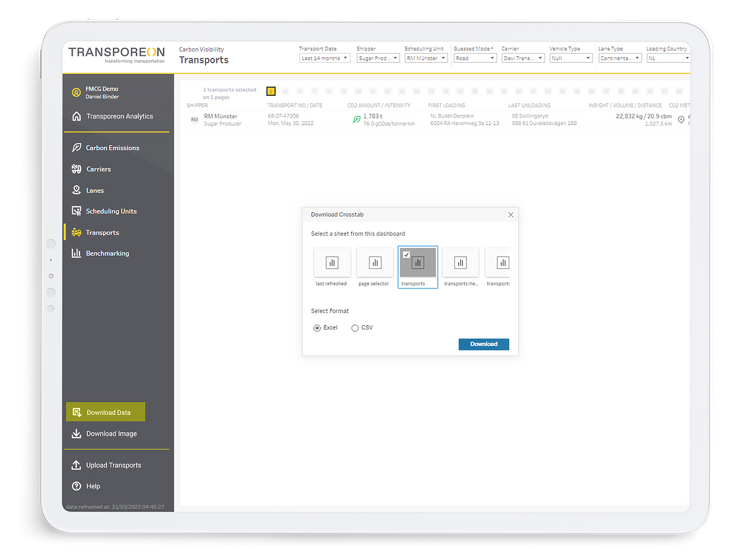Open the Carrier filter dropdown
This screenshot has width=748, height=560.
tap(523, 58)
